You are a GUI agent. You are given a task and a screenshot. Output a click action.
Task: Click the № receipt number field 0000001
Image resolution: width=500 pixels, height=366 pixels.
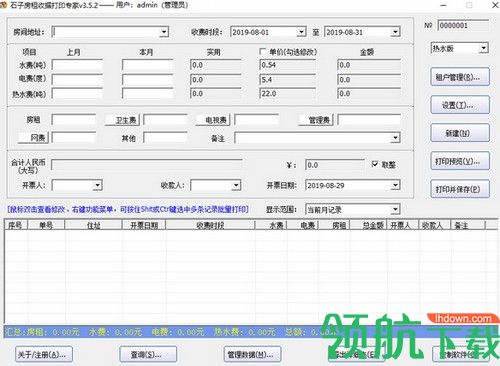coord(463,25)
